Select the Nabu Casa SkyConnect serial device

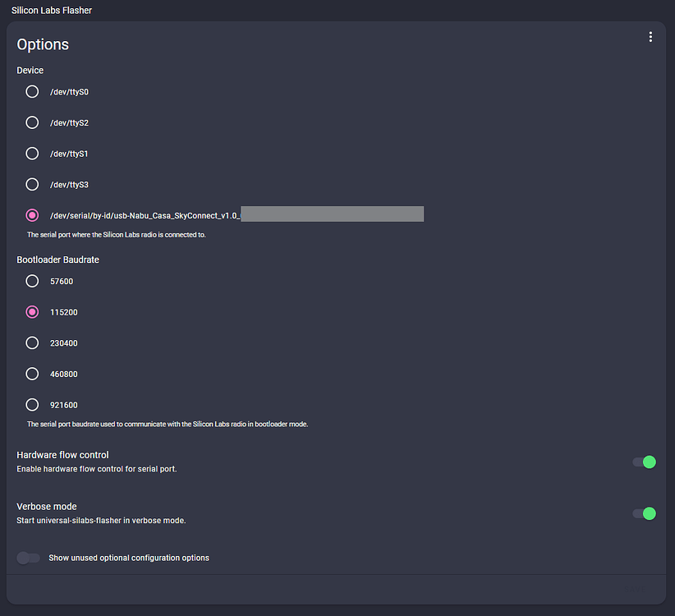[x=32, y=215]
